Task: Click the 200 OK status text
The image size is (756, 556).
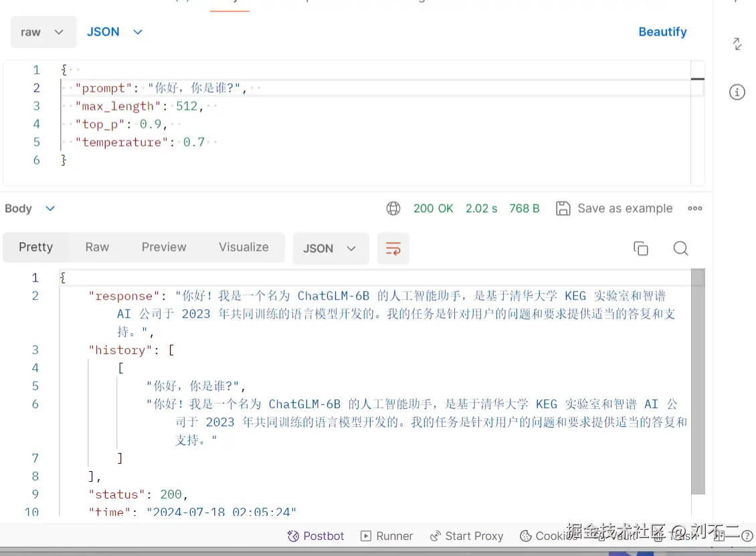Action: [433, 208]
